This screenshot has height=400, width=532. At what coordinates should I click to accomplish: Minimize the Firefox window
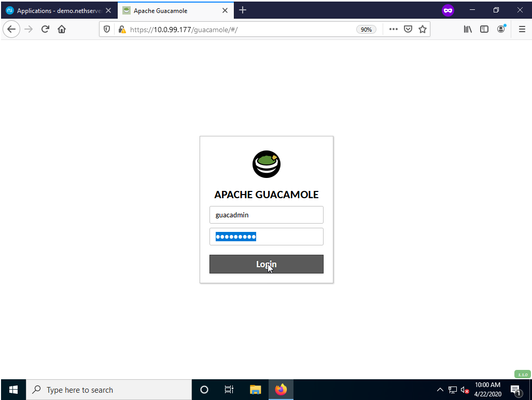[x=472, y=10]
